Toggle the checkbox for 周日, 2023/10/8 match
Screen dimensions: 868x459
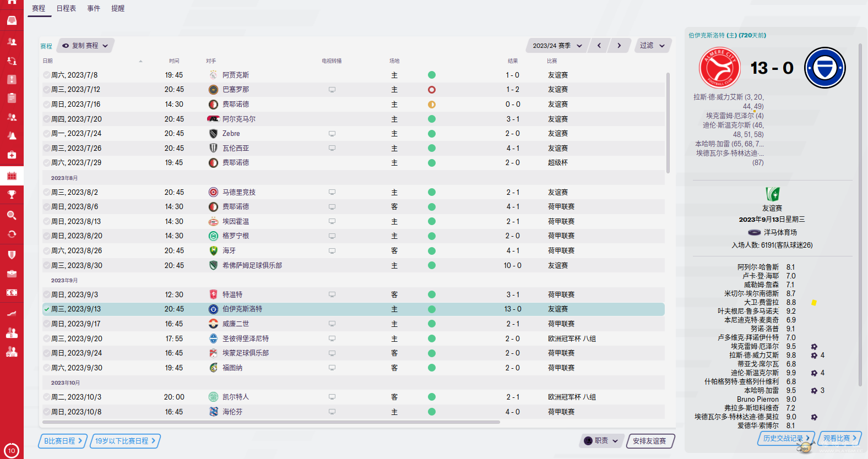46,412
